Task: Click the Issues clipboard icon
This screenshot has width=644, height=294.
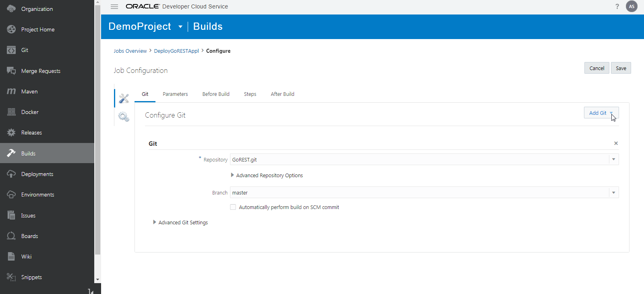Action: (11, 215)
